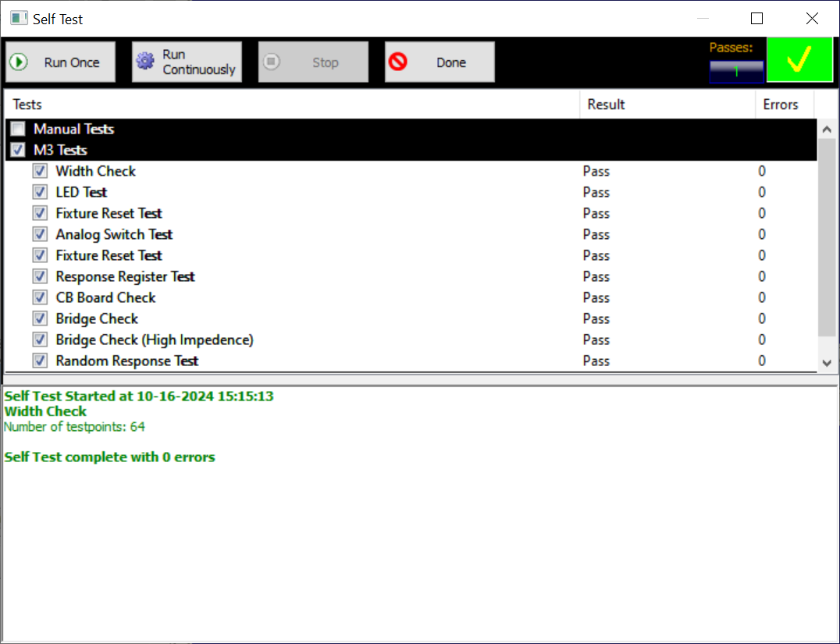Select the M3 Tests group row
Viewport: 840px width, 644px height.
pyautogui.click(x=411, y=150)
